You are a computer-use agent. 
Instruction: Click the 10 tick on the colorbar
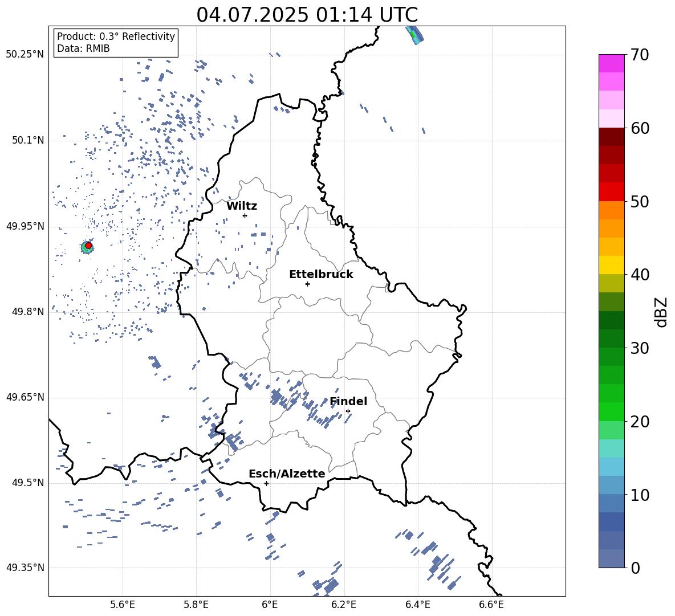[x=640, y=495]
